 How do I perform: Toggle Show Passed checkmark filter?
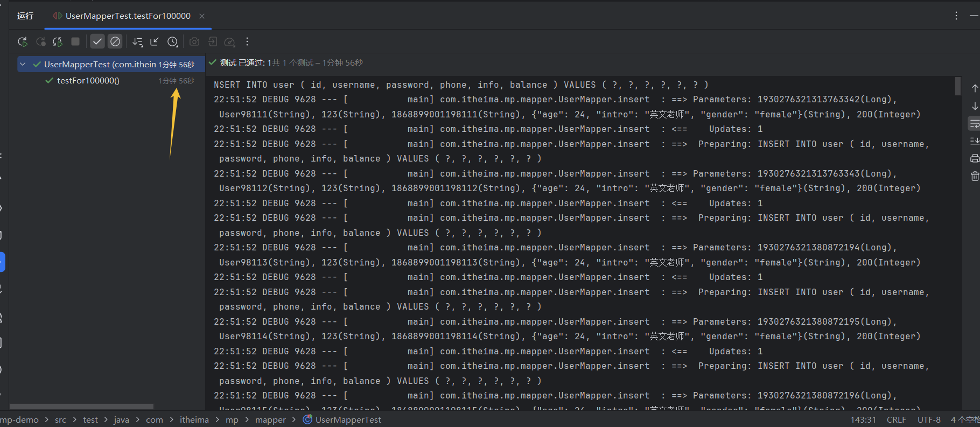pos(97,41)
